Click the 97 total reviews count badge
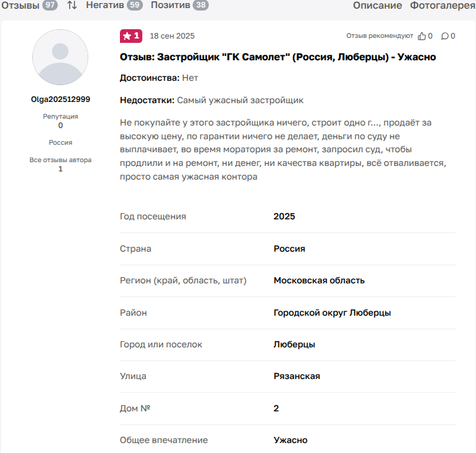The width and height of the screenshot is (476, 453). pyautogui.click(x=50, y=5)
